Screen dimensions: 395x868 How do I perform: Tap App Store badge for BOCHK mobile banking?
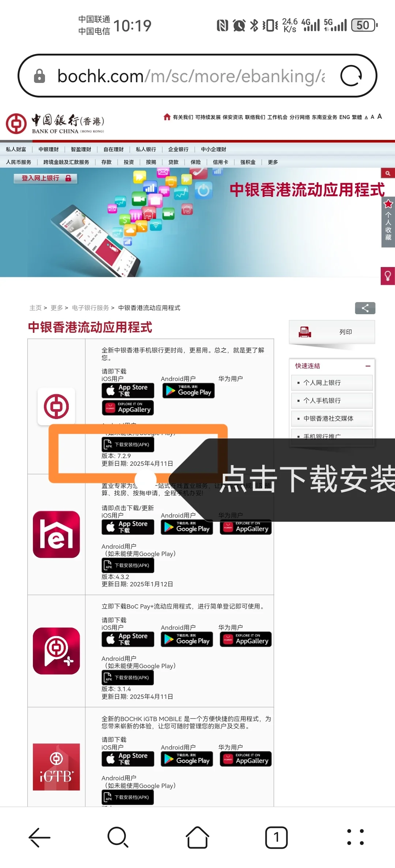point(128,391)
